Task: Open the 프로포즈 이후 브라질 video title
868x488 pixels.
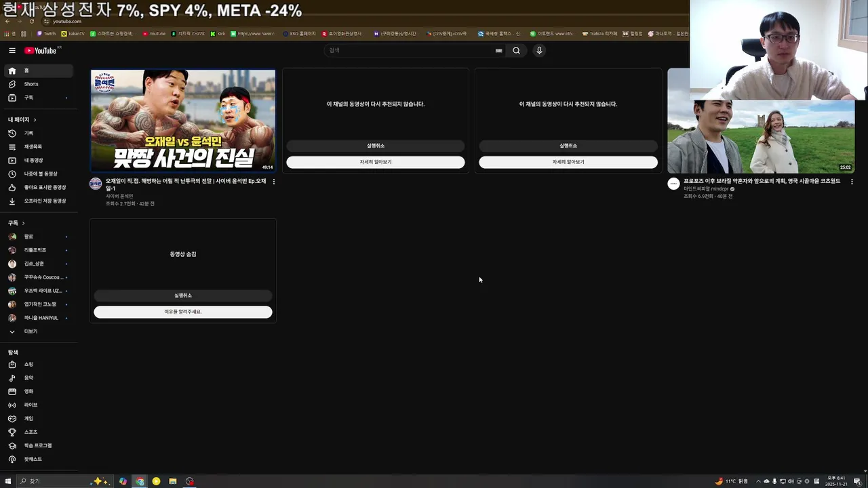Action: [762, 181]
